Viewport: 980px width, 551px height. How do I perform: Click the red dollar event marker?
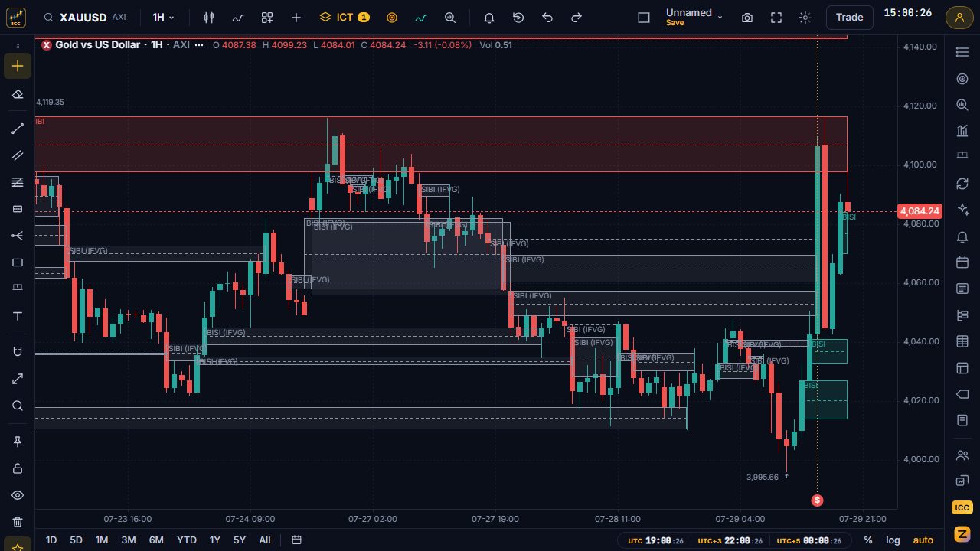click(818, 500)
